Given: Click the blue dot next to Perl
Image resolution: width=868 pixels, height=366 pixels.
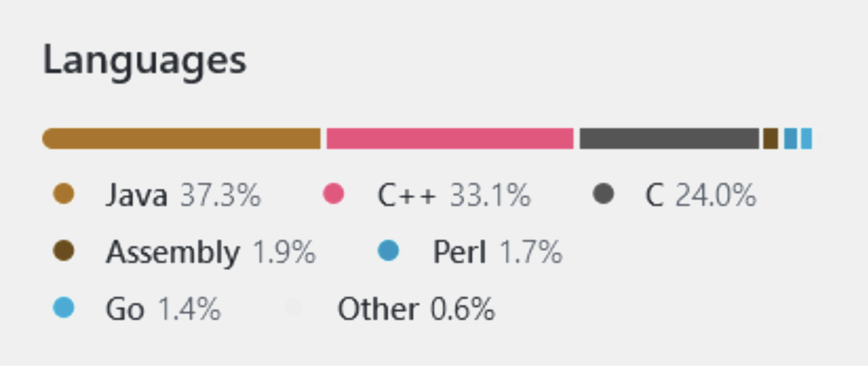Looking at the screenshot, I should click(x=388, y=251).
